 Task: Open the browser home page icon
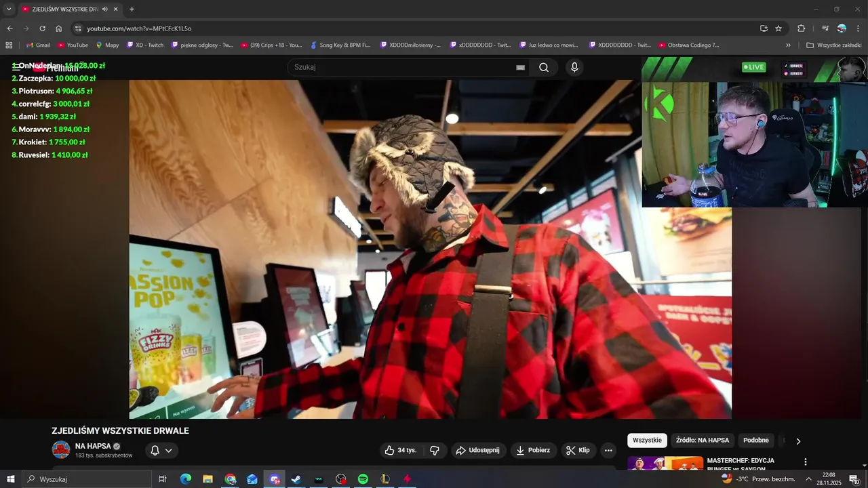click(x=59, y=28)
